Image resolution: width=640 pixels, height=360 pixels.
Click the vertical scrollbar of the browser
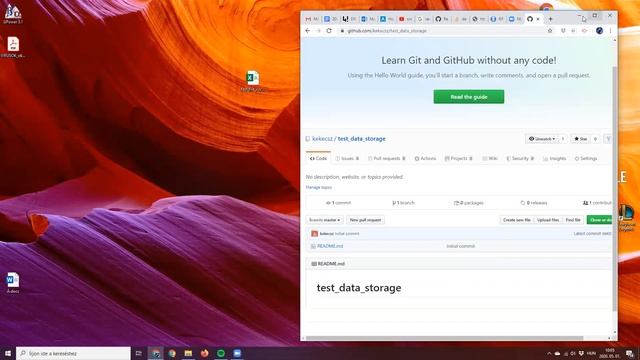point(615,188)
